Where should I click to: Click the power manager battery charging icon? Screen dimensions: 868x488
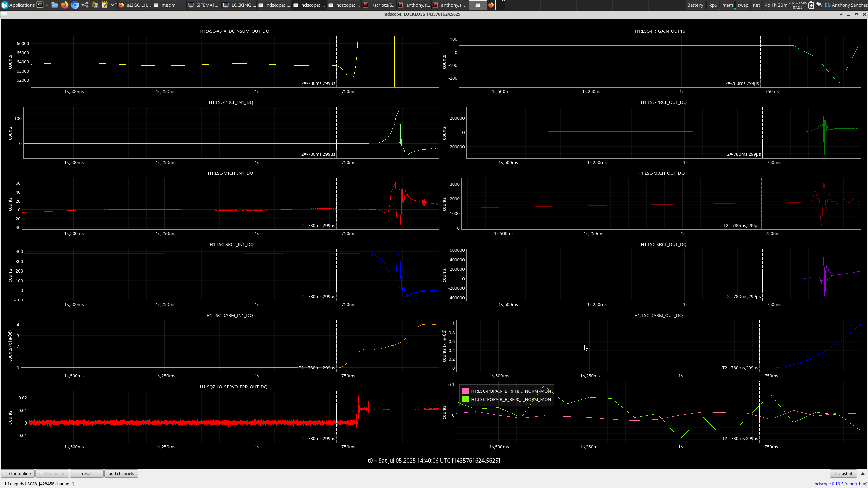pyautogui.click(x=811, y=5)
